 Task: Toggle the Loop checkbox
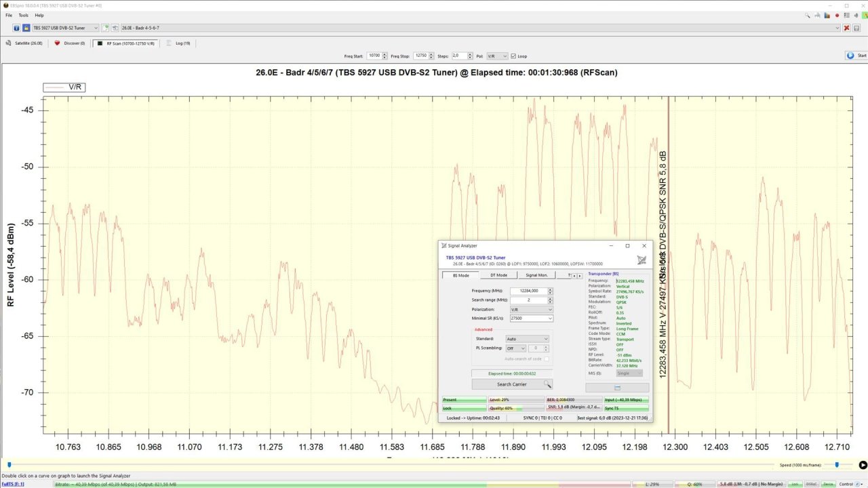513,56
